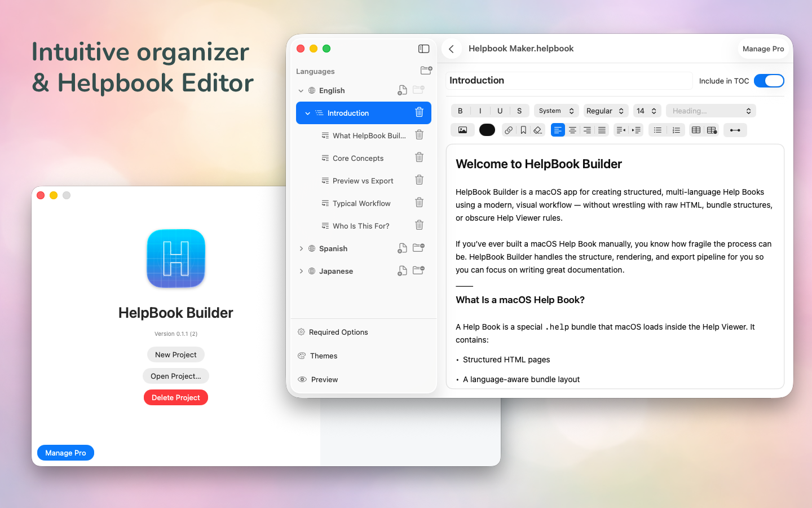Click the numbered list icon
Image resolution: width=812 pixels, height=508 pixels.
(676, 130)
